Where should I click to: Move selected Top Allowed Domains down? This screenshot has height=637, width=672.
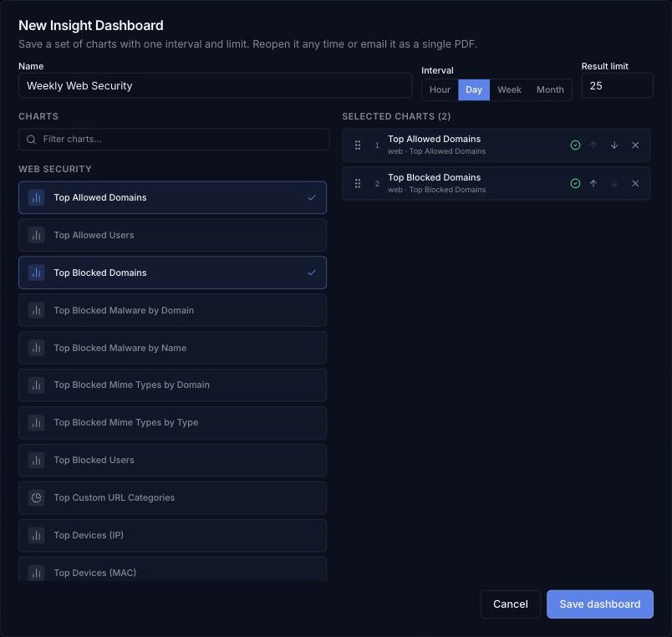click(x=614, y=145)
